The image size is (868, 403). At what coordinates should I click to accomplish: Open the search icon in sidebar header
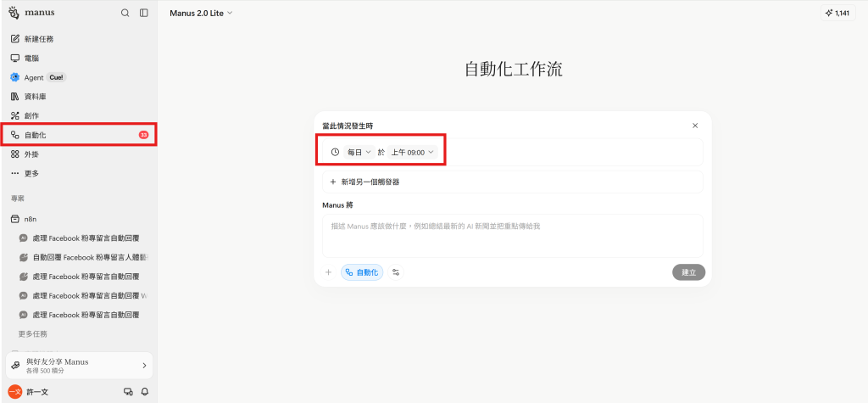[x=125, y=13]
